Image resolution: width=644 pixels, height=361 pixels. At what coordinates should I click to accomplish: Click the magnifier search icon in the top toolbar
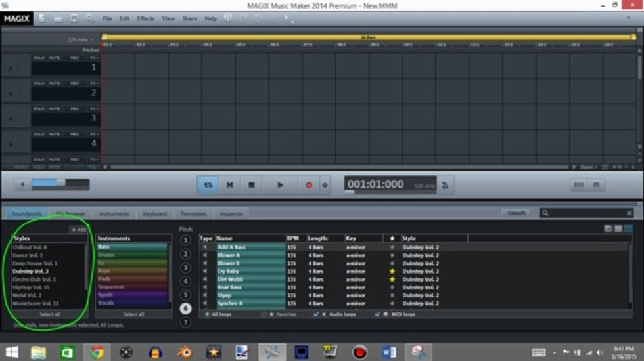[89, 18]
